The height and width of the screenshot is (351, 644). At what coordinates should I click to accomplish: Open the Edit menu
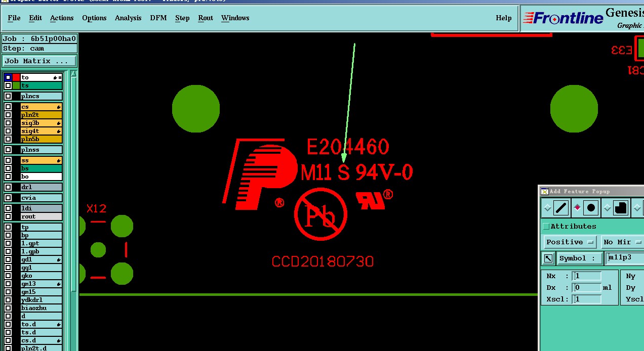click(35, 18)
